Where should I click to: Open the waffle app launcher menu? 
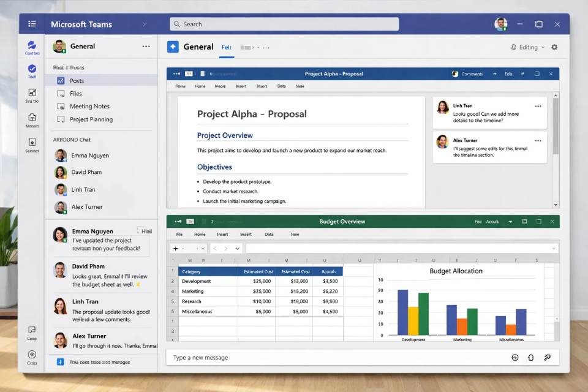click(33, 24)
